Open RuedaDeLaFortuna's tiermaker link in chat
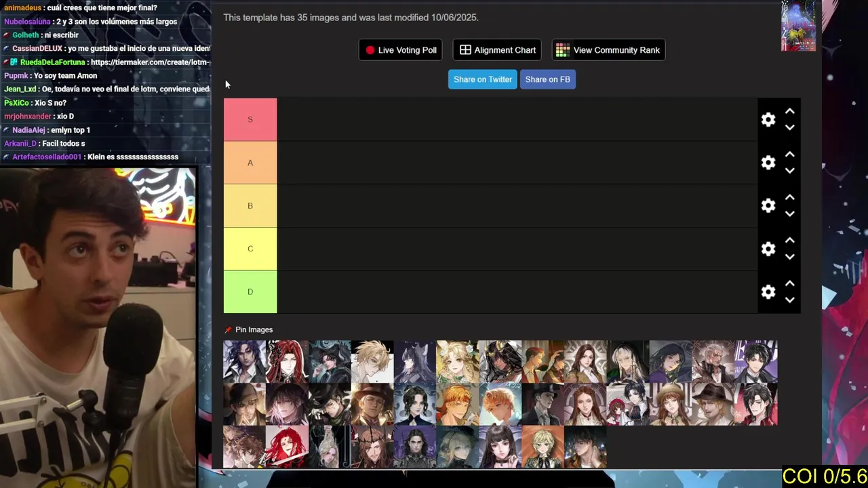868x488 pixels. (150, 62)
